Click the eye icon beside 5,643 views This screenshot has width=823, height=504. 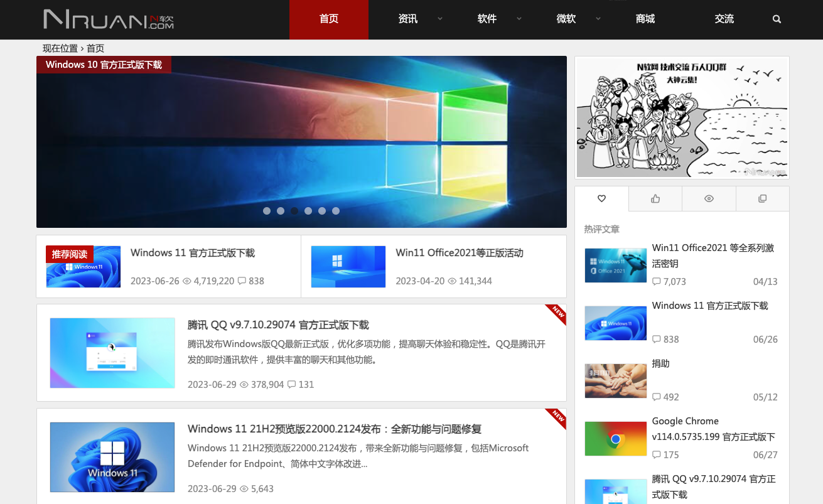pyautogui.click(x=244, y=489)
